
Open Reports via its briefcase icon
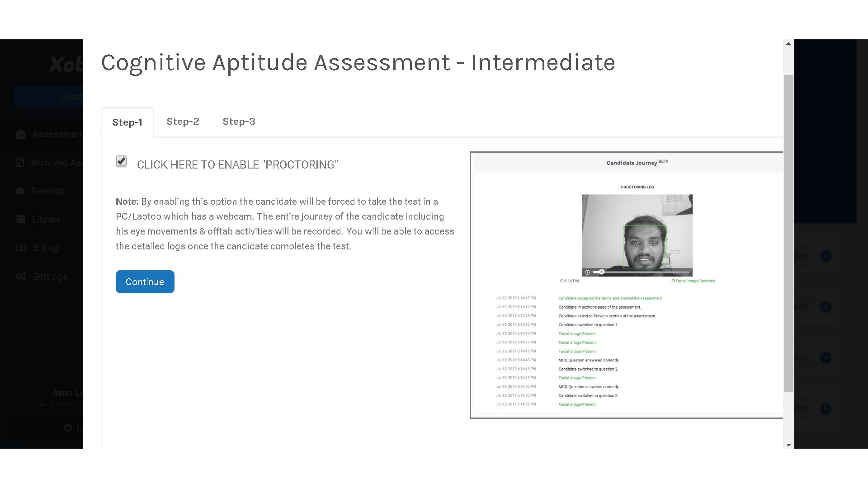[x=20, y=191]
